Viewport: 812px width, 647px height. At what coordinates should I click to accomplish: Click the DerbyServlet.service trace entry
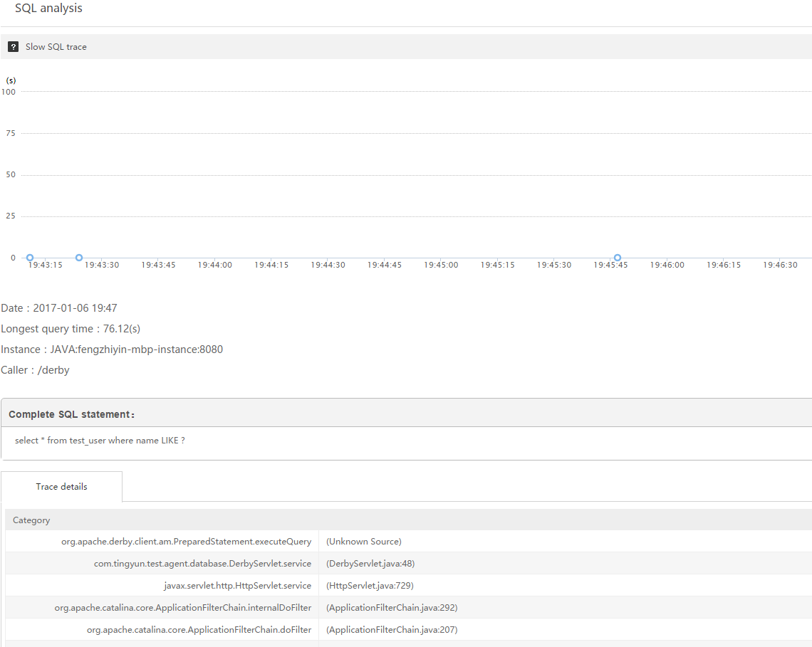202,564
